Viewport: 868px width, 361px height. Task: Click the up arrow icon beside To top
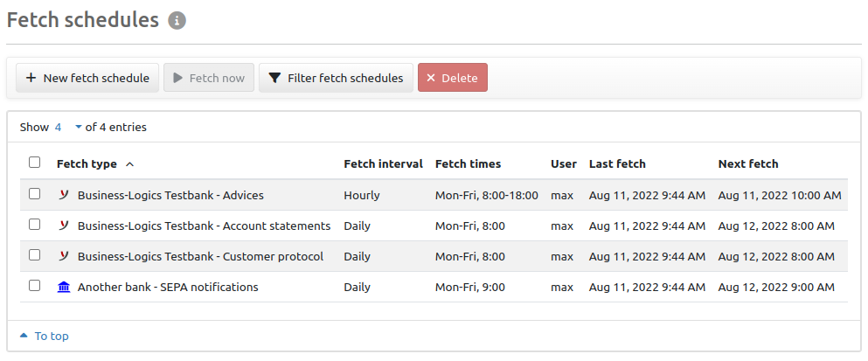point(24,337)
